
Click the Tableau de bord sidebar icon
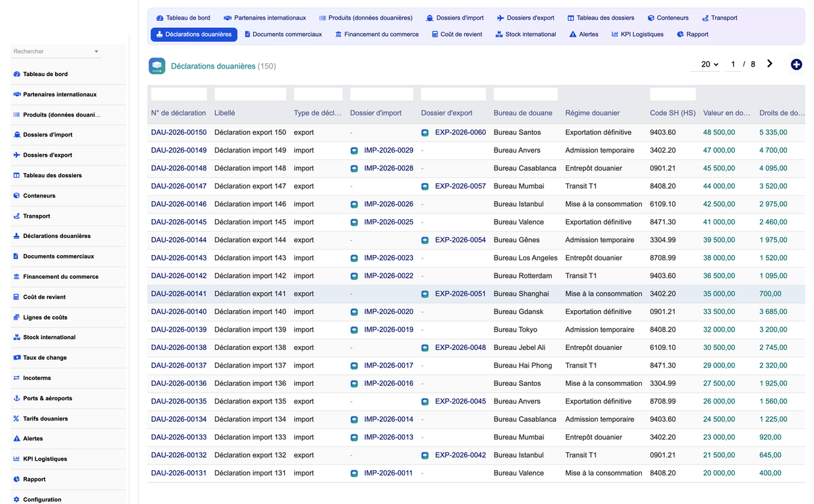click(x=17, y=74)
